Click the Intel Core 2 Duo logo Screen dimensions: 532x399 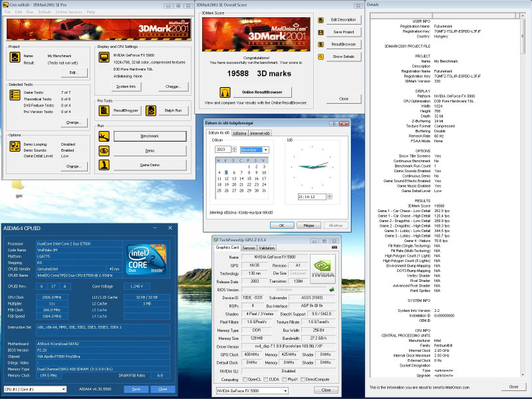(x=146, y=259)
